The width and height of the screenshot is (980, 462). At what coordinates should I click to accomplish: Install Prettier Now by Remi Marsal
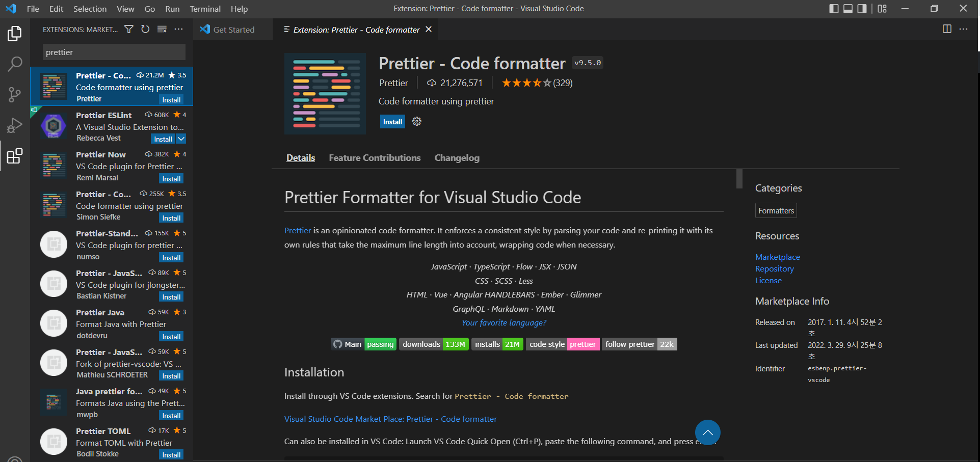click(171, 179)
